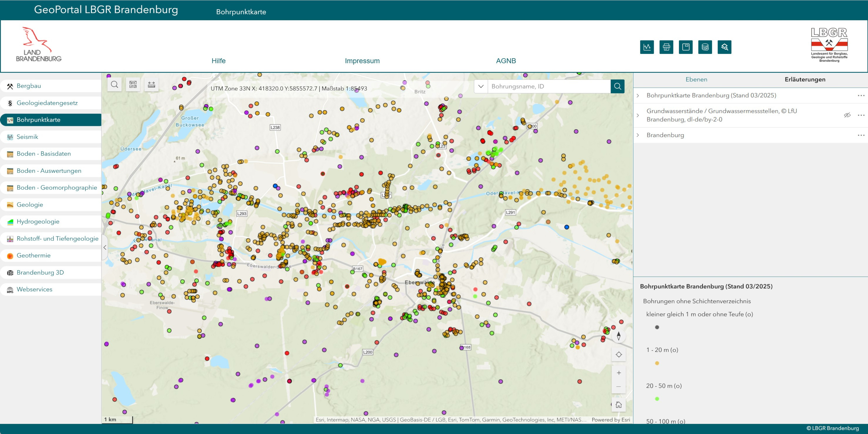Image resolution: width=868 pixels, height=434 pixels.
Task: Open the AGNB link
Action: tap(506, 61)
